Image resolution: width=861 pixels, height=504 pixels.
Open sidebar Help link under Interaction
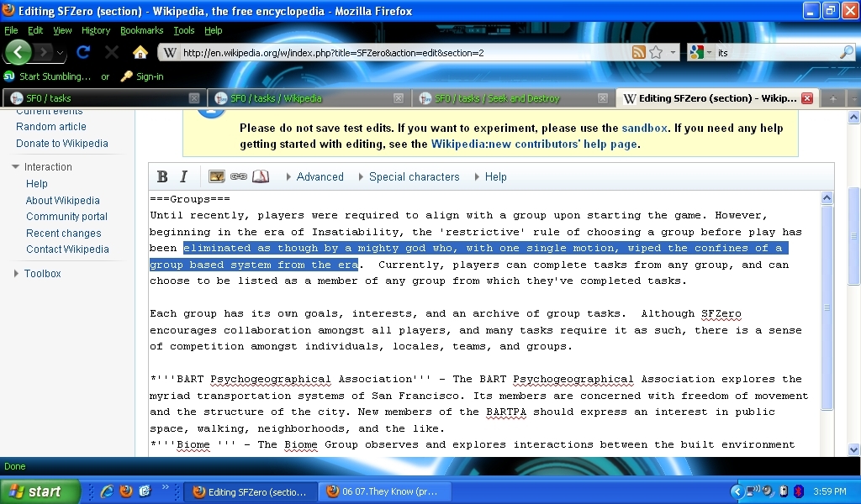tap(37, 184)
